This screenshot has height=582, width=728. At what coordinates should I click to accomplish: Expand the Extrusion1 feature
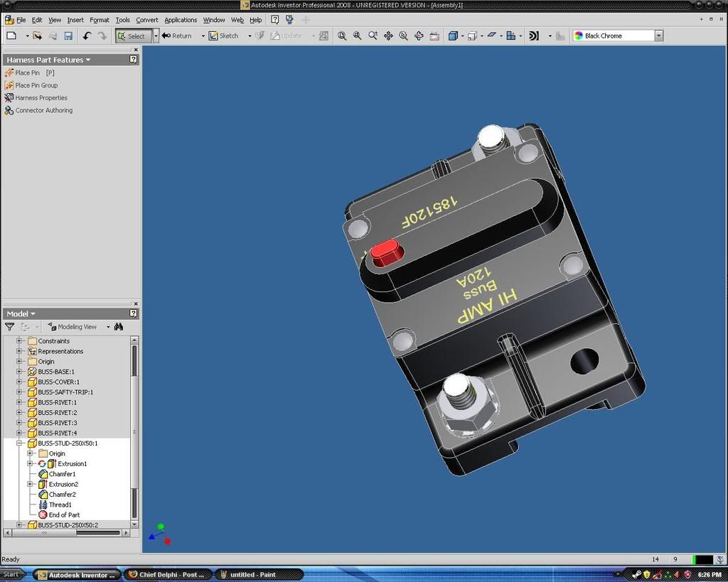tap(30, 463)
